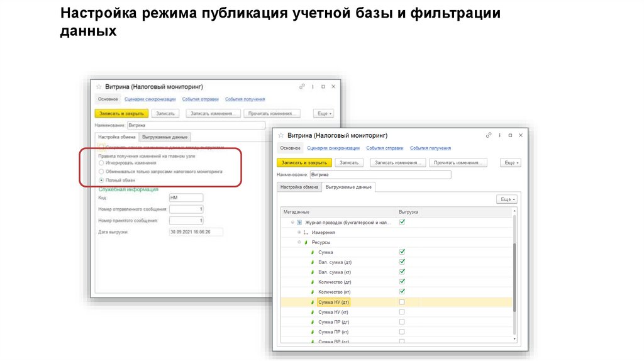Click the green icon next to Вал. сумма (дт)
The height and width of the screenshot is (361, 644).
pyautogui.click(x=313, y=262)
